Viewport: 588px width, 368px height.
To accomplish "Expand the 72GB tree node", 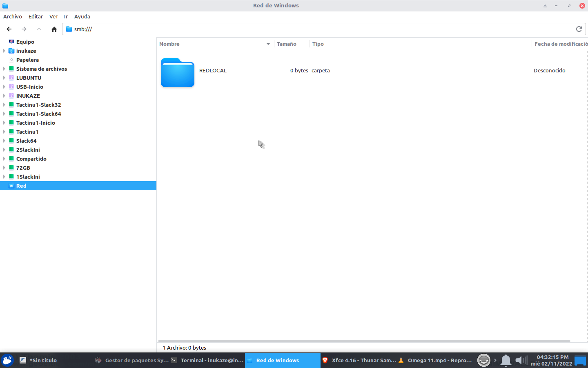I will pyautogui.click(x=4, y=168).
